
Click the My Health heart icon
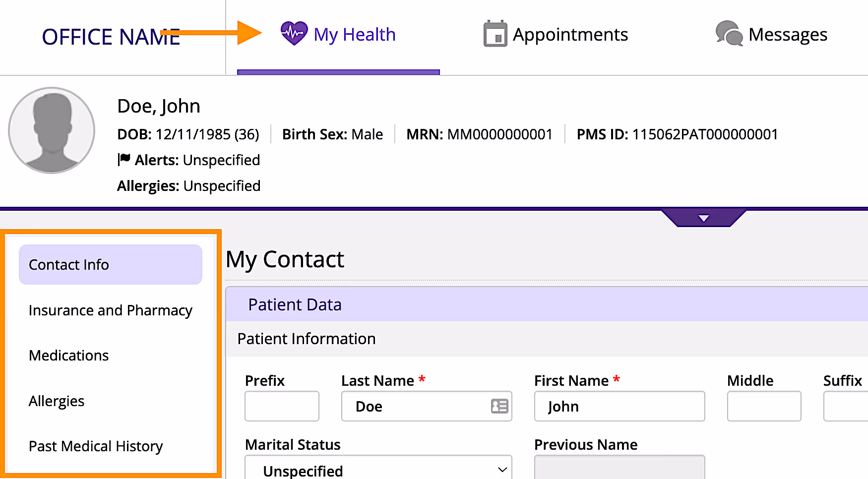coord(294,34)
